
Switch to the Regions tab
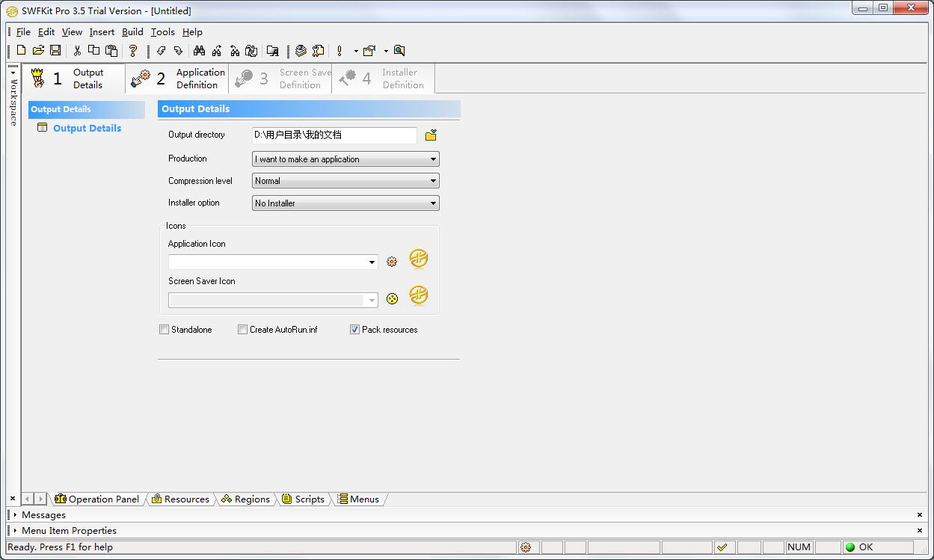pyautogui.click(x=245, y=499)
